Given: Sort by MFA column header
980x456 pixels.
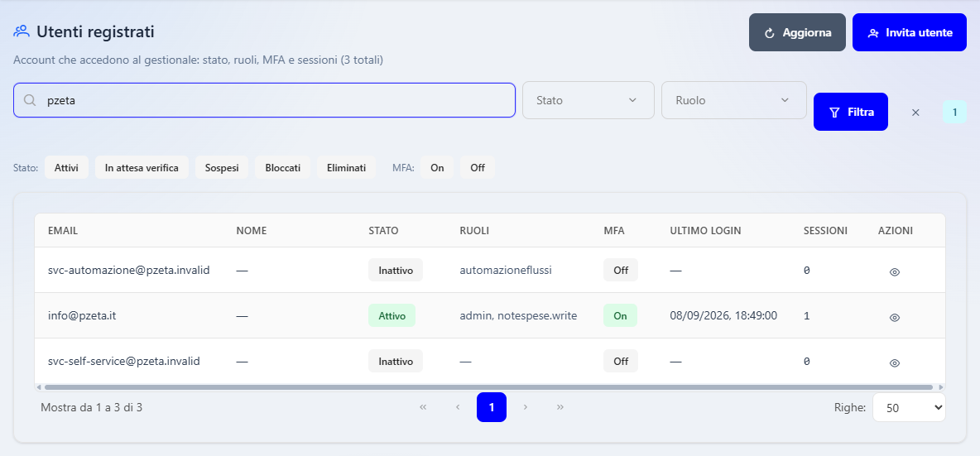Looking at the screenshot, I should (x=614, y=231).
